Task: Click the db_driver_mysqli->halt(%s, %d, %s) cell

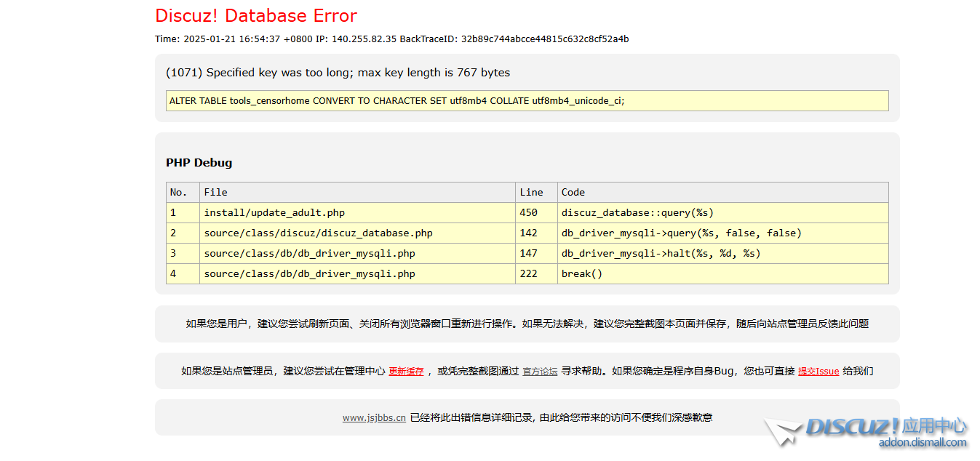Action: pyautogui.click(x=723, y=254)
